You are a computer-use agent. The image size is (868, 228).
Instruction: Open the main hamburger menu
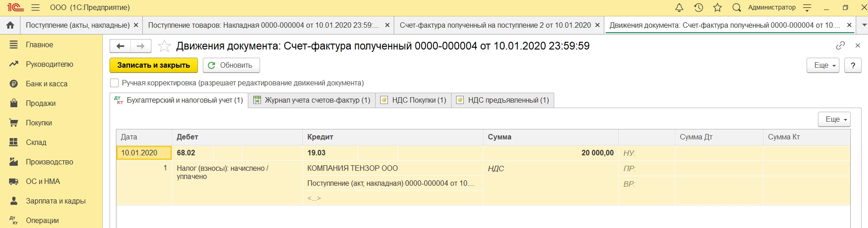tap(35, 8)
